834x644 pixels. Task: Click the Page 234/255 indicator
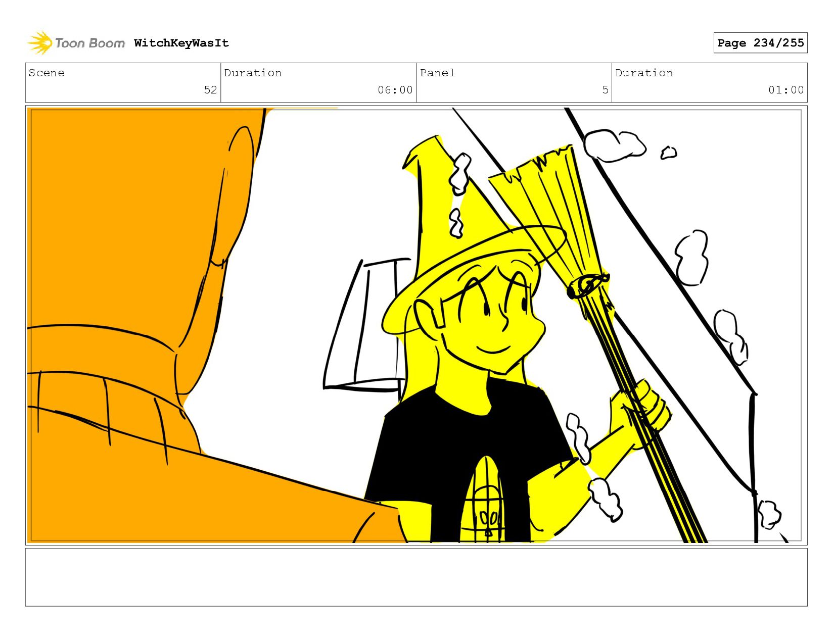tap(760, 43)
